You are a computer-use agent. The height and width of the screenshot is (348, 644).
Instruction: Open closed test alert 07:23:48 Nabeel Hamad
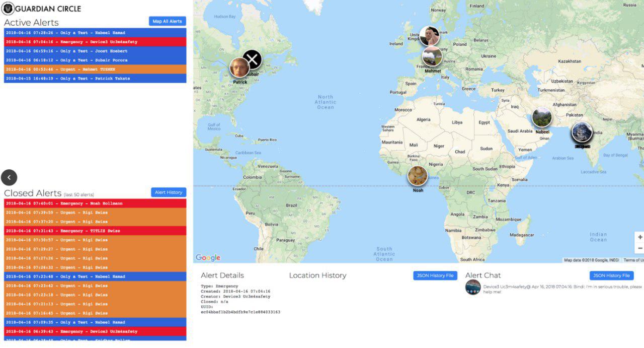[x=95, y=276]
